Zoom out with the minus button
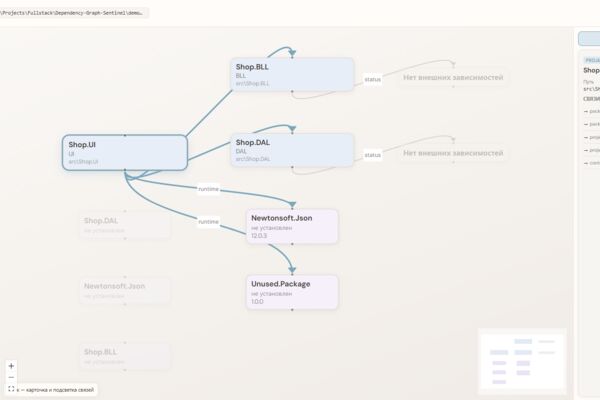 11,377
